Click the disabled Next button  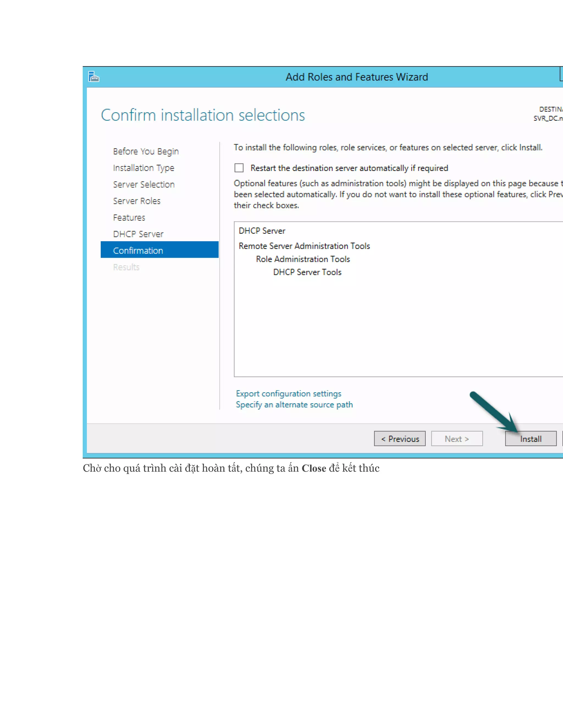[457, 439]
